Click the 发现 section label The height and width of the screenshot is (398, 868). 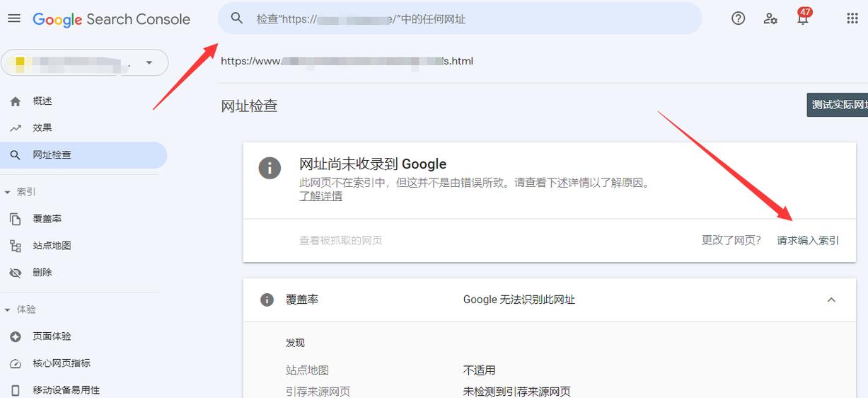(x=295, y=343)
